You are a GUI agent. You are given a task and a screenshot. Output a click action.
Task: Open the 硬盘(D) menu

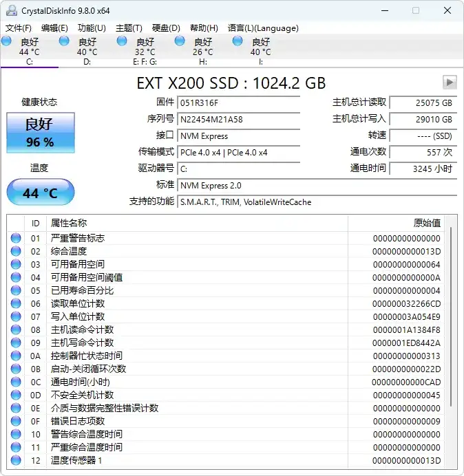click(166, 28)
